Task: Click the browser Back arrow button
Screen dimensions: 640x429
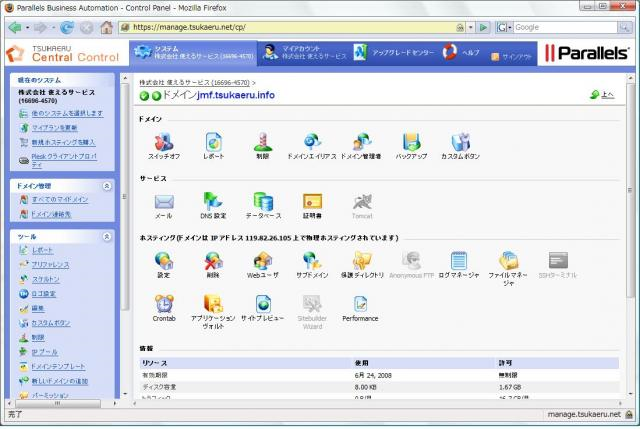Action: [x=15, y=27]
